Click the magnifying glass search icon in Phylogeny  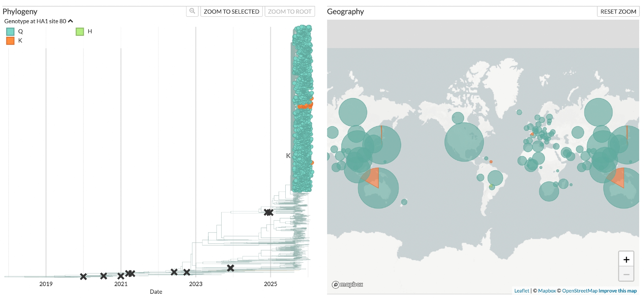pyautogui.click(x=192, y=11)
